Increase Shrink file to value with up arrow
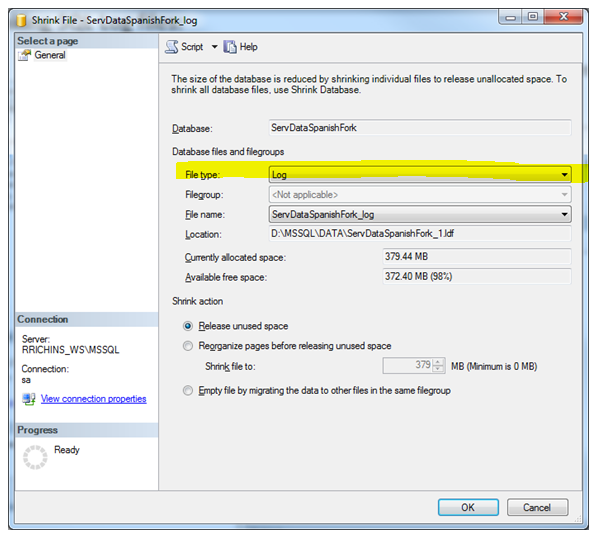This screenshot has height=544, width=596. point(438,363)
